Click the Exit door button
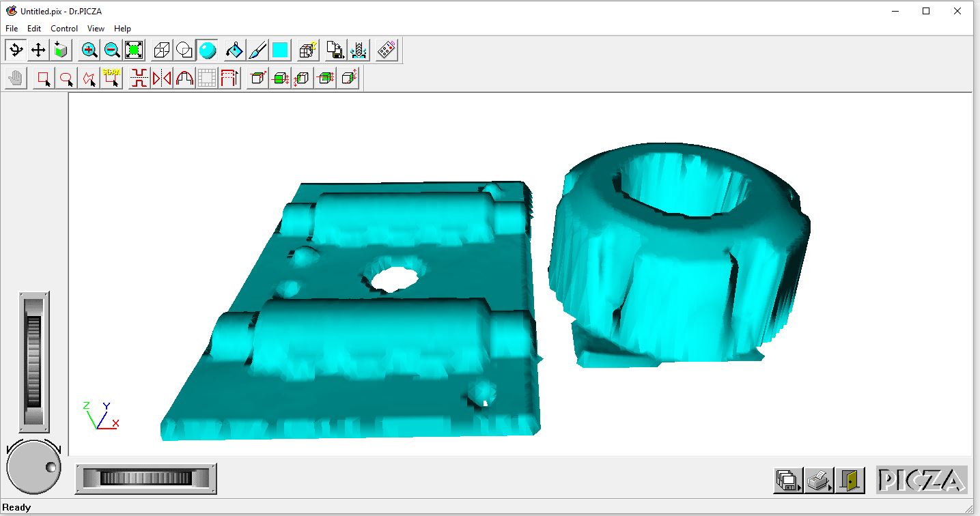Viewport: 980px width, 516px height. 850,481
